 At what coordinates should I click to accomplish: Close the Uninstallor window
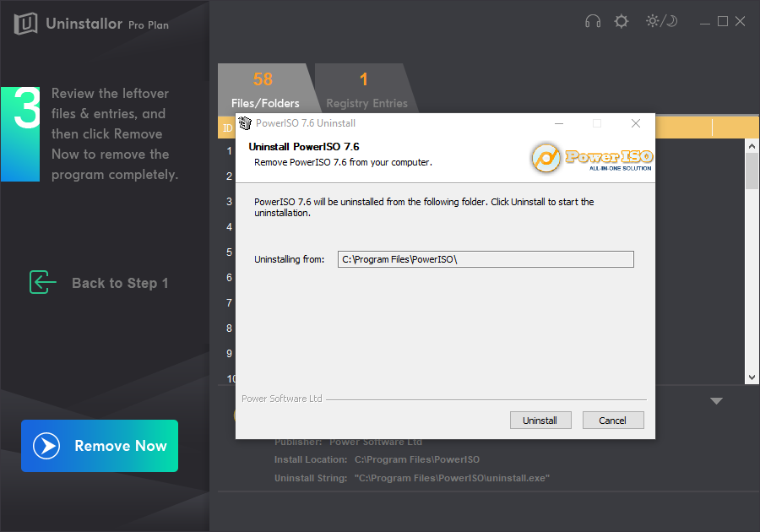(740, 21)
